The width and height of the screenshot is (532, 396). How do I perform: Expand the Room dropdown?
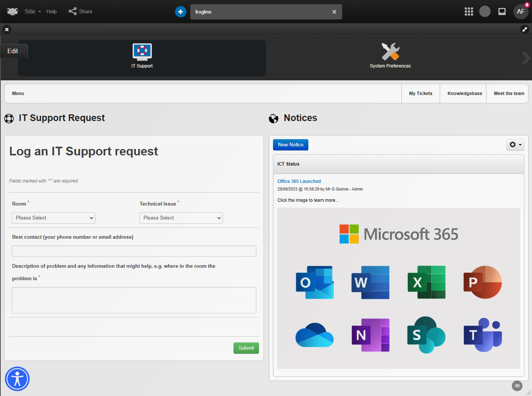[54, 218]
